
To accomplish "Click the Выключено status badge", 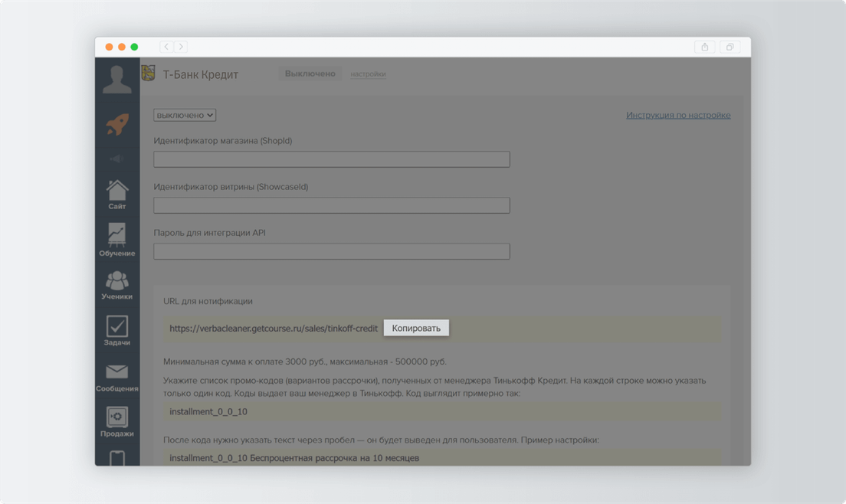I will point(310,74).
